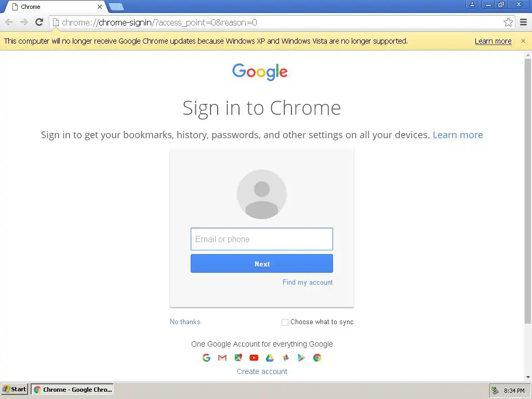532x399 pixels.
Task: Open the Create account link
Action: (262, 371)
